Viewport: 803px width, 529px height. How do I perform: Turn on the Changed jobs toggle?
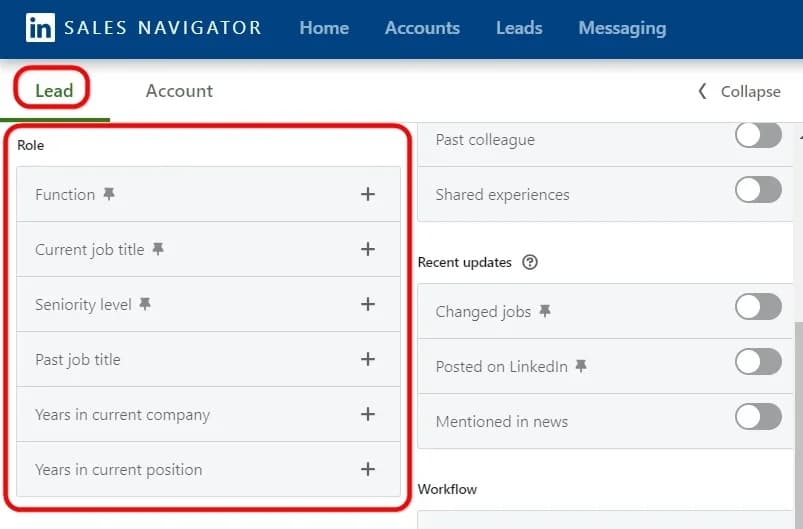(x=758, y=307)
